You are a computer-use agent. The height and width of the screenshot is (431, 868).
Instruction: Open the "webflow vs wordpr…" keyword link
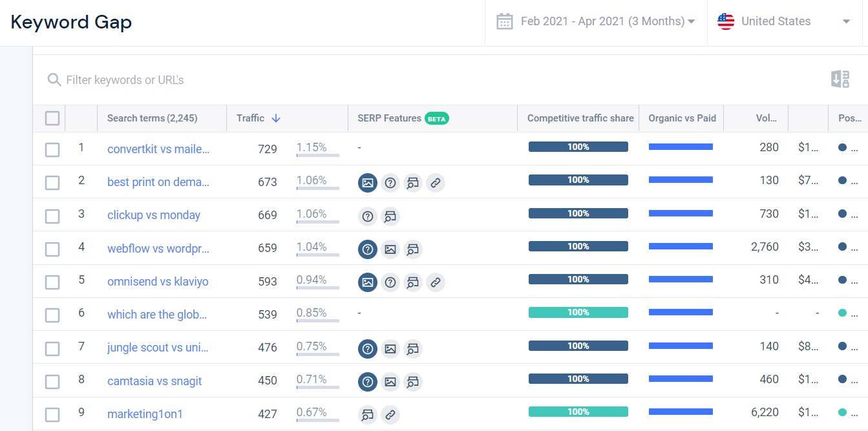coord(158,248)
